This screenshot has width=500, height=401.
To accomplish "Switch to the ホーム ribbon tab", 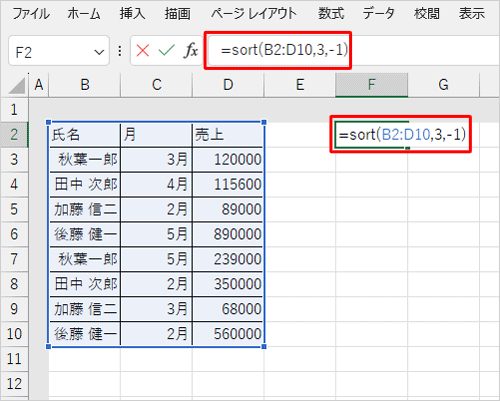I will coord(84,14).
